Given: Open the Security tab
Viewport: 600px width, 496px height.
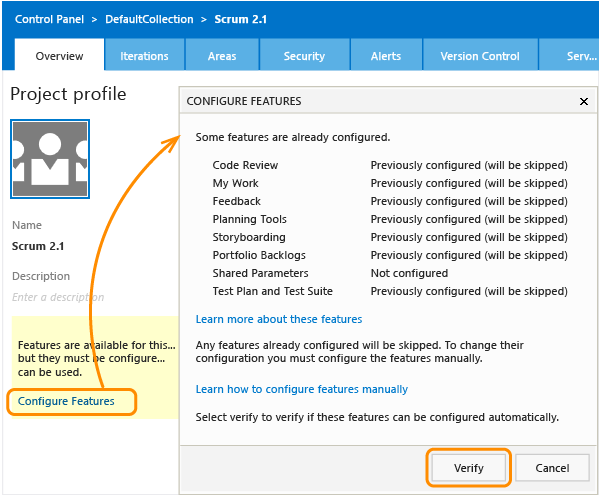Looking at the screenshot, I should tap(304, 56).
